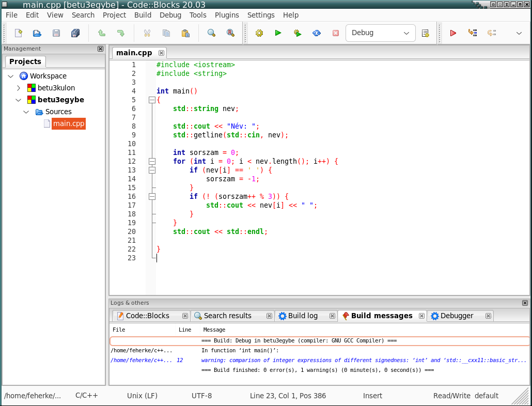Close the Debugger log tab
This screenshot has height=406, width=532.
tap(488, 316)
